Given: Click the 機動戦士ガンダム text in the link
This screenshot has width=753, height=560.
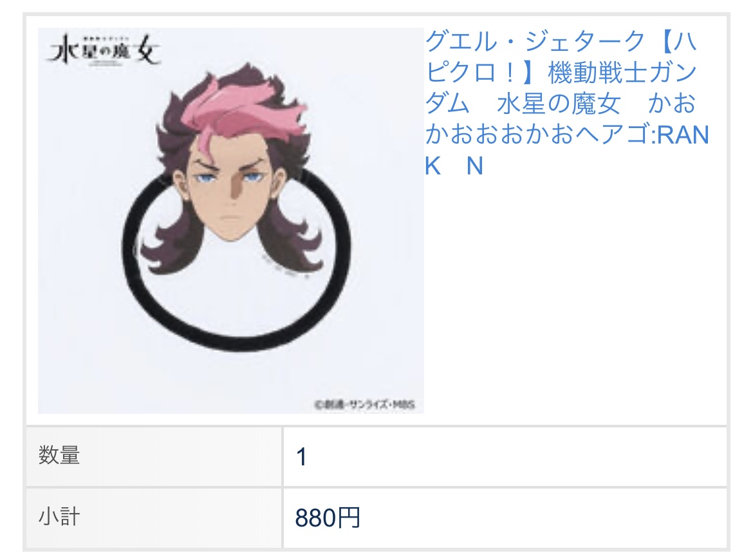Looking at the screenshot, I should tap(562, 88).
